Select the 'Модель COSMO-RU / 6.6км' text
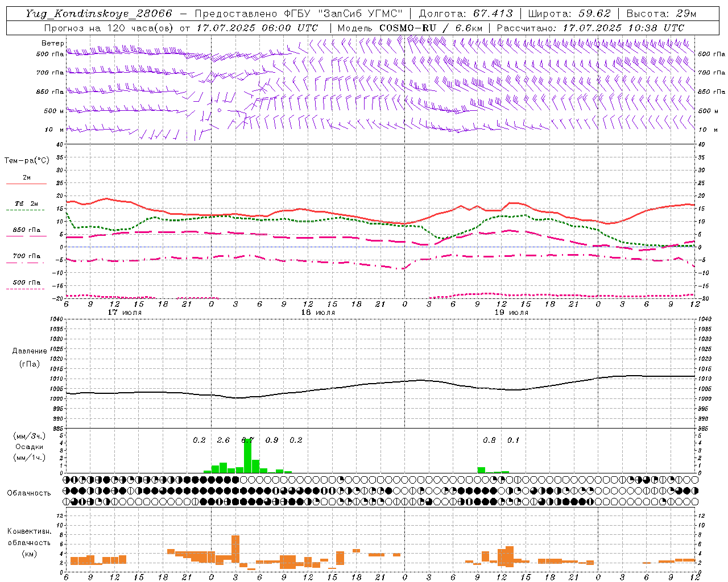Image resolution: width=728 pixels, height=582 pixels. click(410, 28)
